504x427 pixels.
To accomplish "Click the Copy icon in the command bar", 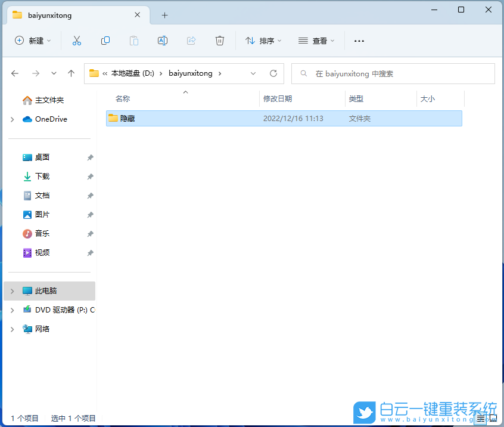I will click(x=105, y=41).
